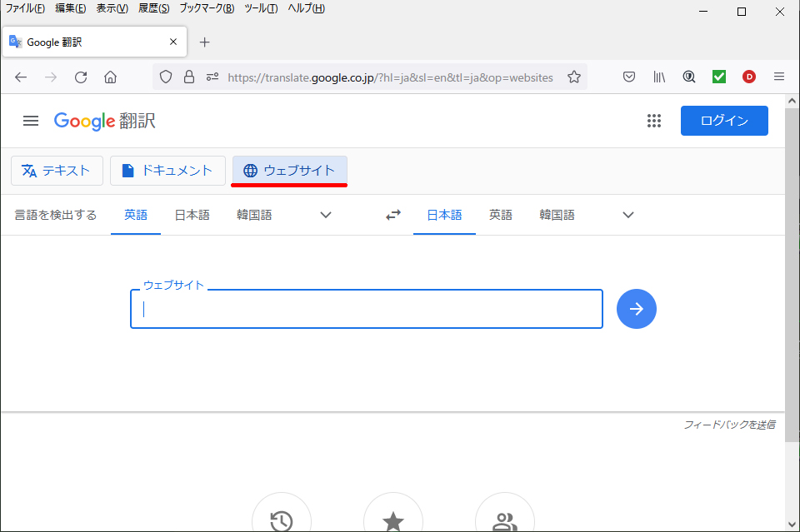This screenshot has height=532, width=800.
Task: Click the green checkmark extension icon
Action: (x=719, y=77)
